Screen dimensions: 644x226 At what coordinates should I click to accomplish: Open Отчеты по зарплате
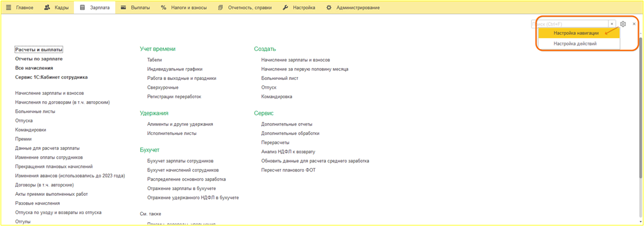[38, 59]
